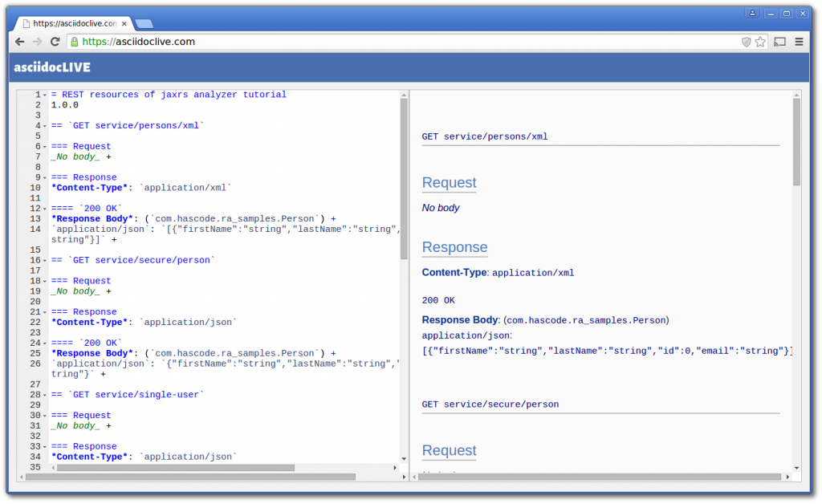Screen dimensions: 822x504
Task: Fold the '200 OK' section at line 12
Action: (45, 209)
